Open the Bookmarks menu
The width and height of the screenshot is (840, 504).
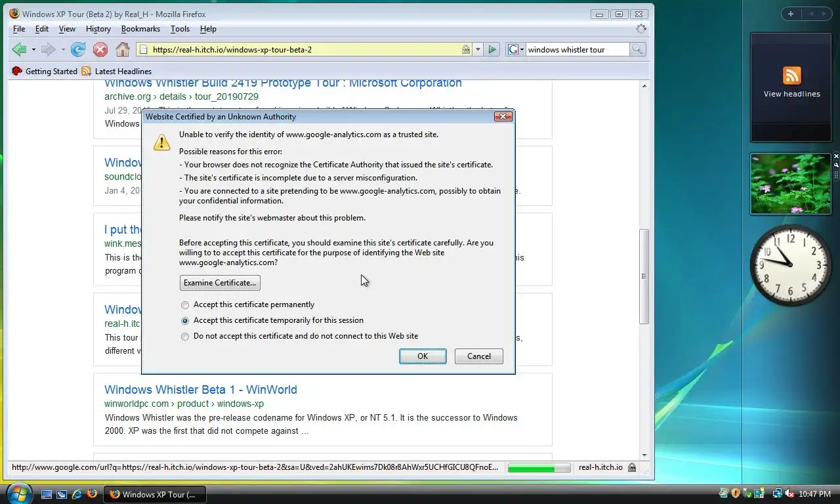tap(140, 29)
